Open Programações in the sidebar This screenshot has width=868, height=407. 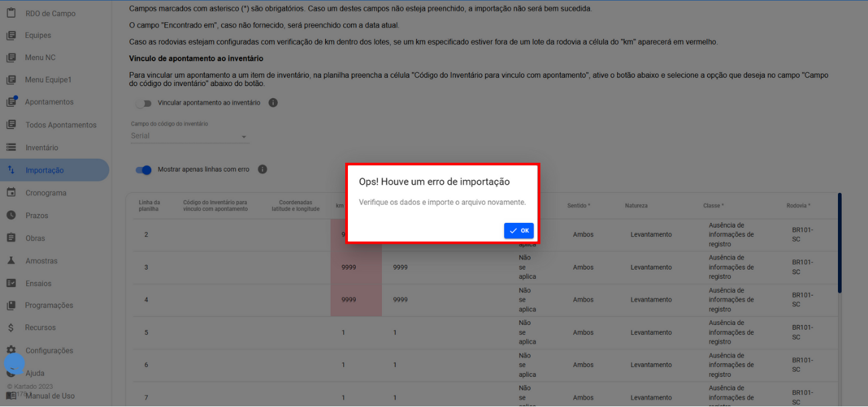pos(49,305)
